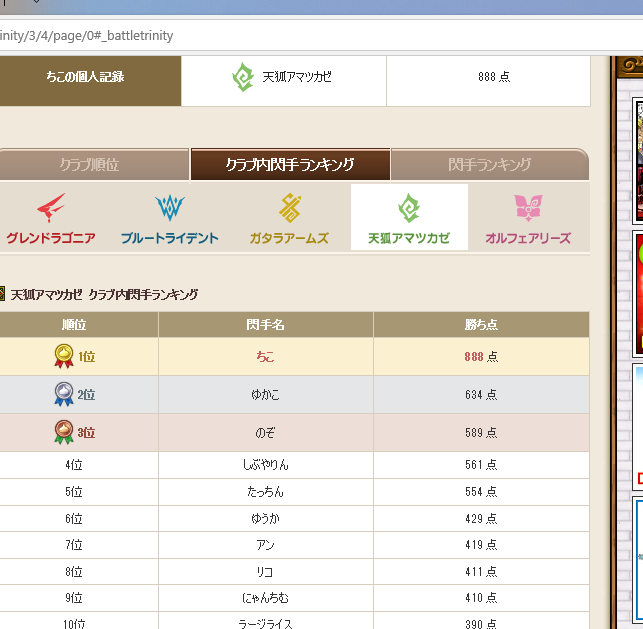Click the 589 点 score
Screen dimensions: 643x629
481,432
